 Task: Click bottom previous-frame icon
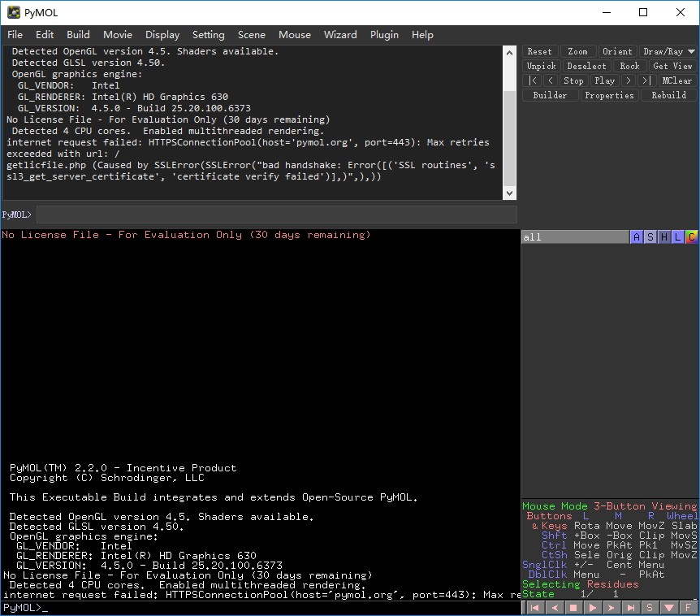(555, 608)
